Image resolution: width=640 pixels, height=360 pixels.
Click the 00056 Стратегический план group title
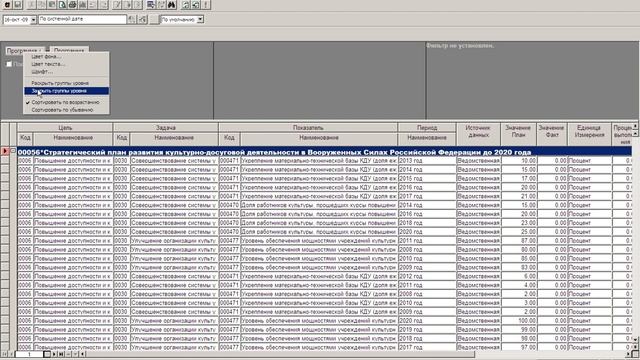274,152
